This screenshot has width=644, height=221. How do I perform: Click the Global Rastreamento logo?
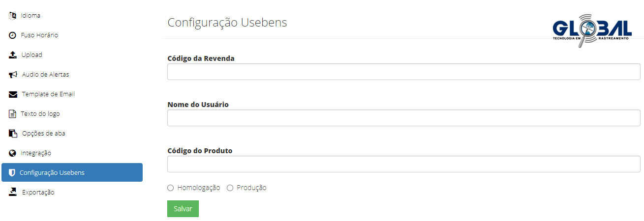(x=592, y=30)
